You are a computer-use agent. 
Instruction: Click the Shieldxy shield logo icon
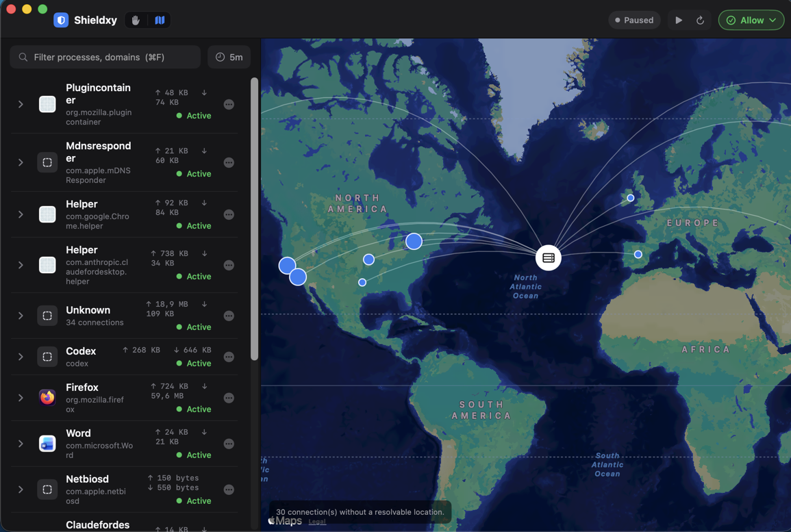coord(61,20)
